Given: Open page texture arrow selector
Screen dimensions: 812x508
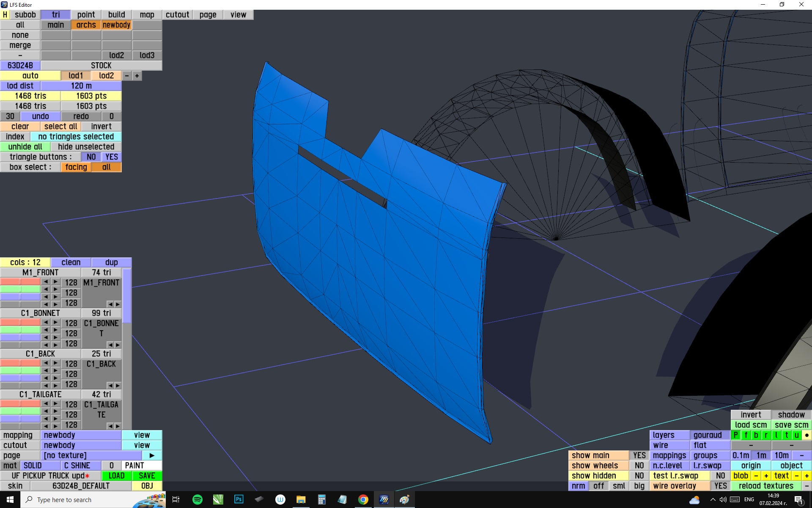Looking at the screenshot, I should 152,456.
